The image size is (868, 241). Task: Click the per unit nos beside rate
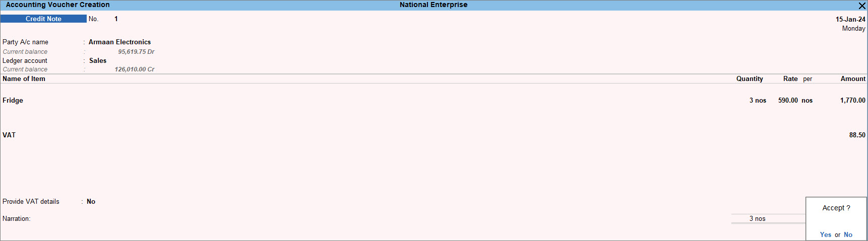pos(807,100)
